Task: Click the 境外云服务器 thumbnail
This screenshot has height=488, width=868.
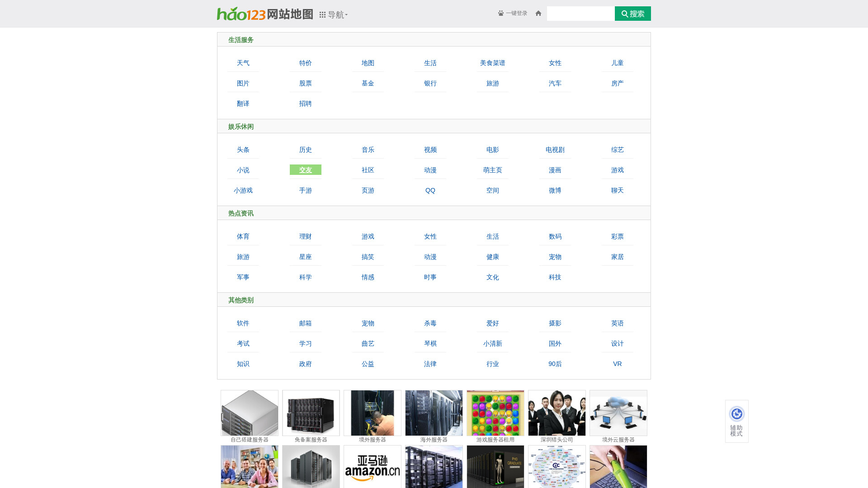Action: [x=618, y=413]
